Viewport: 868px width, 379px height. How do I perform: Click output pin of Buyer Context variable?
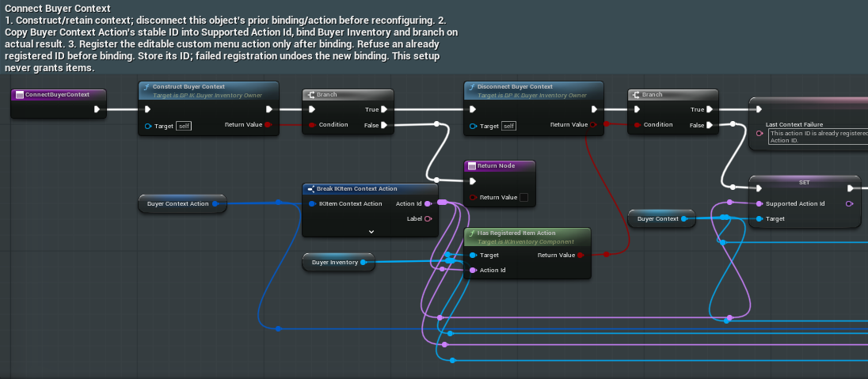[x=683, y=218]
